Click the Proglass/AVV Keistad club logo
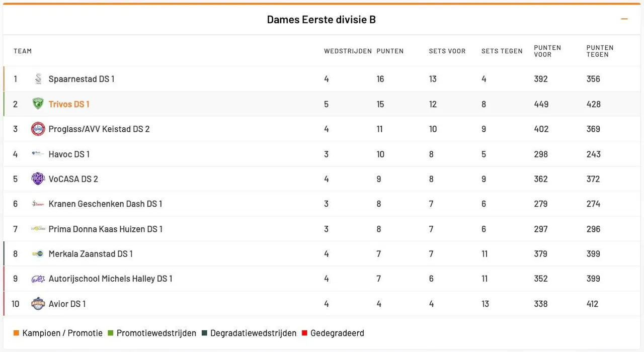The width and height of the screenshot is (644, 352). coord(38,129)
